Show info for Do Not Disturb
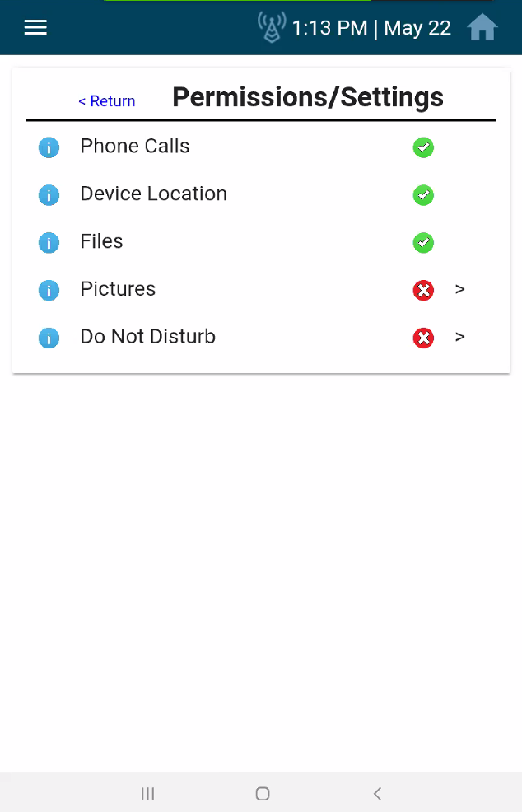Viewport: 522px width, 812px height. (x=49, y=338)
